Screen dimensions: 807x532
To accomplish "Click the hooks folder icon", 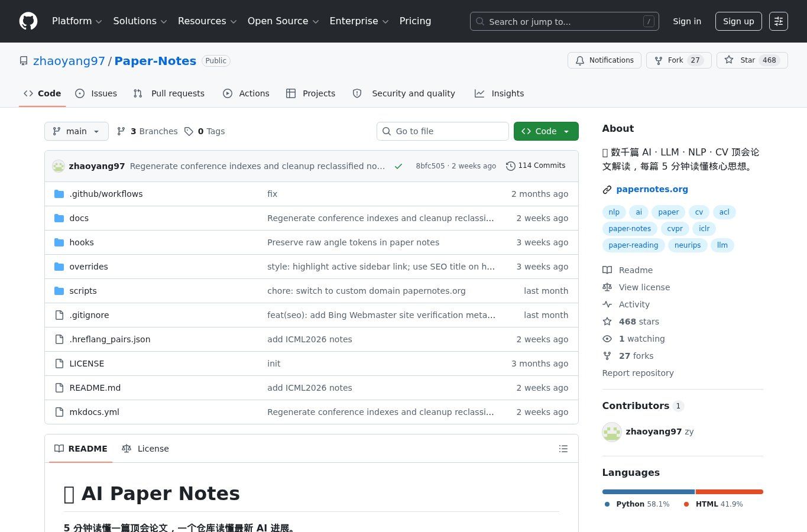I will [59, 242].
